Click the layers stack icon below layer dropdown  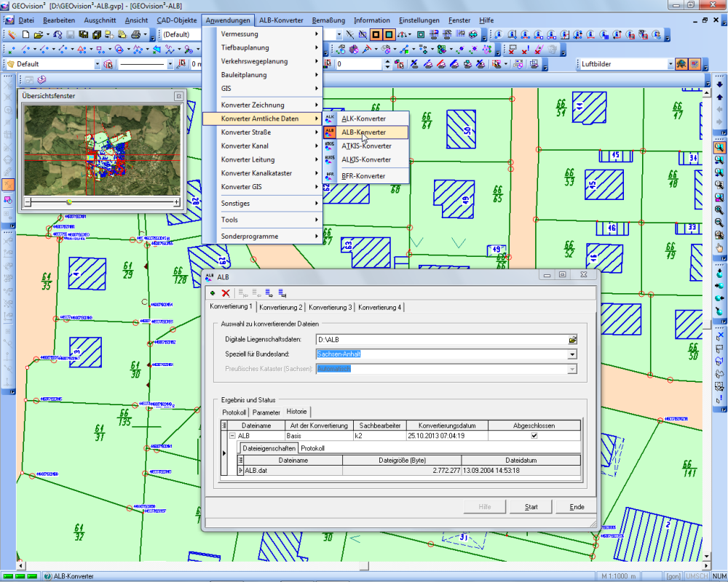(41, 80)
